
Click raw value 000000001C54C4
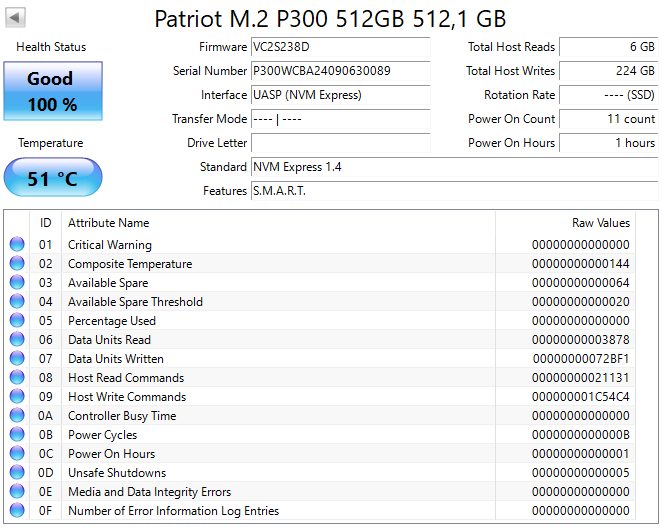(x=581, y=397)
